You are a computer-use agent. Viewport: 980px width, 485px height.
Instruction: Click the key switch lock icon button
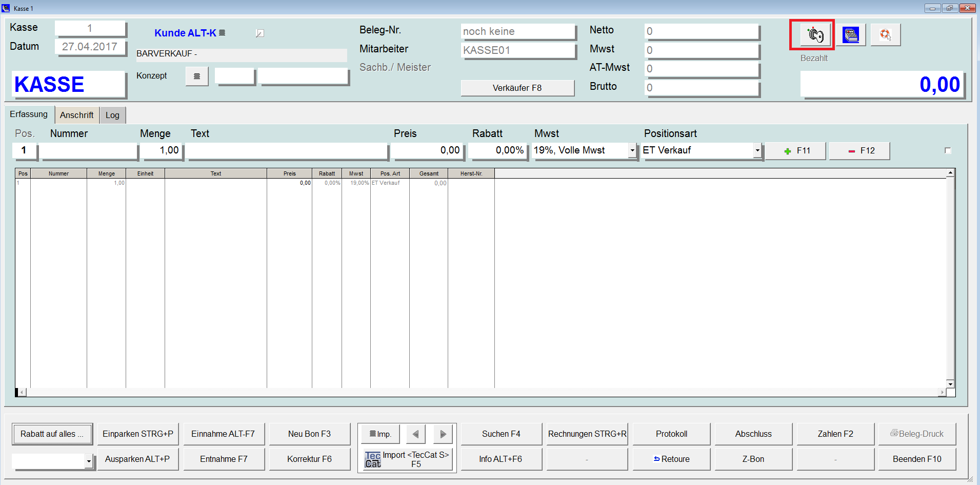tap(815, 35)
